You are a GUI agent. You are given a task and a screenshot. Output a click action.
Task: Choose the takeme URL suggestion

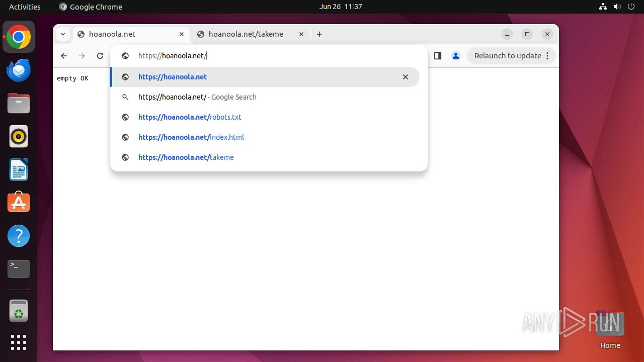pyautogui.click(x=265, y=157)
